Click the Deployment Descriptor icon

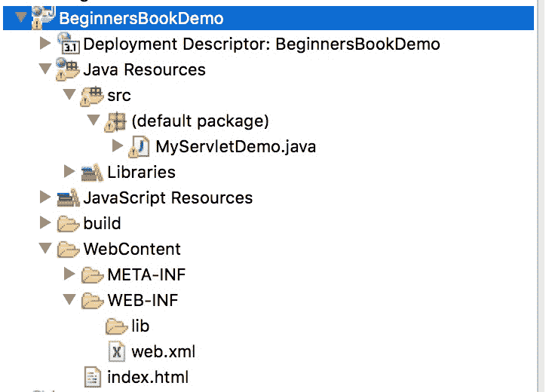tap(69, 44)
